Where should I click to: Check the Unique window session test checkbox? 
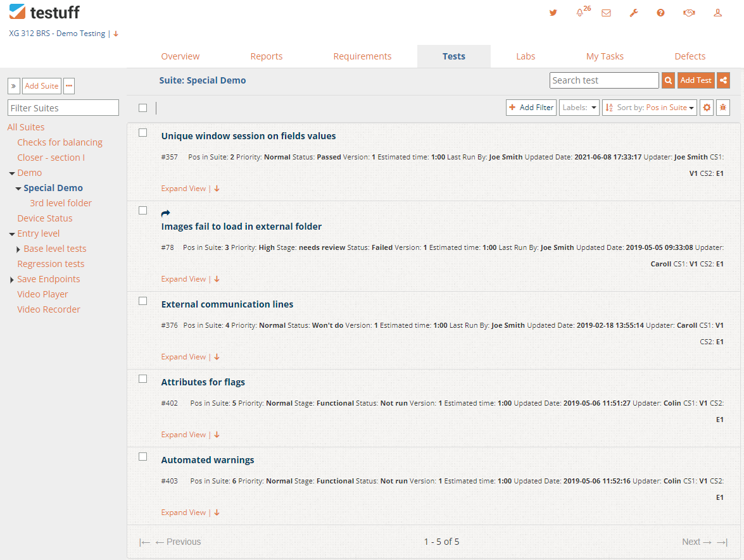[143, 133]
